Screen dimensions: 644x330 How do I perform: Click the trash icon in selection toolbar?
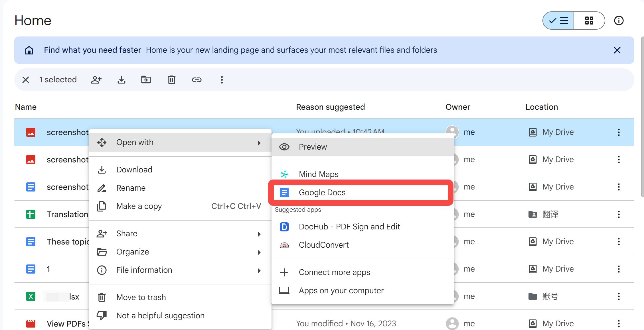point(171,80)
